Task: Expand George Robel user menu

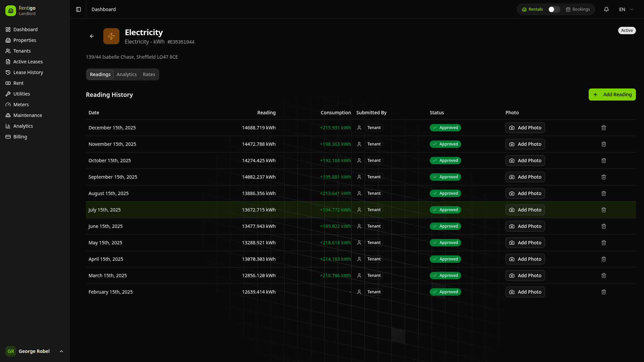Action: [x=34, y=351]
